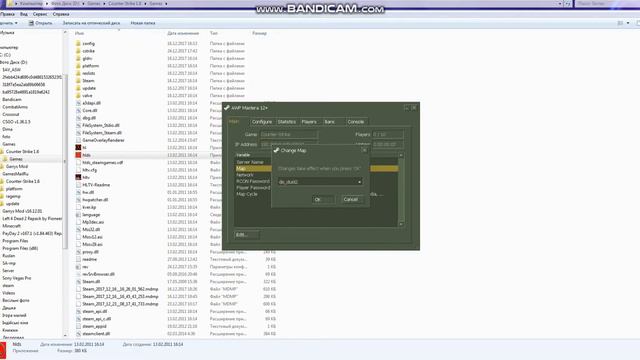This screenshot has height=360, width=640.
Task: Sort by Тип column header
Action: (213, 33)
